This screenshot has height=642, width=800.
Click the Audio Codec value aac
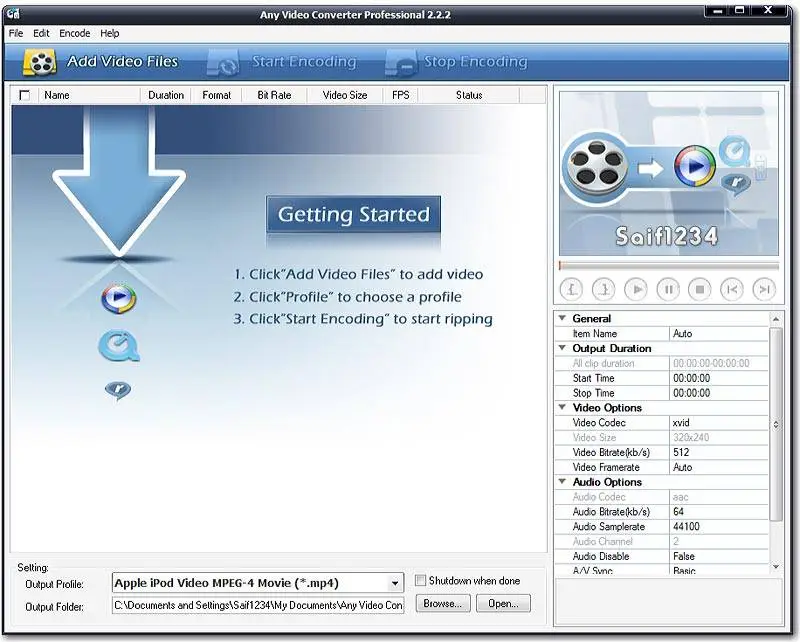pos(718,497)
